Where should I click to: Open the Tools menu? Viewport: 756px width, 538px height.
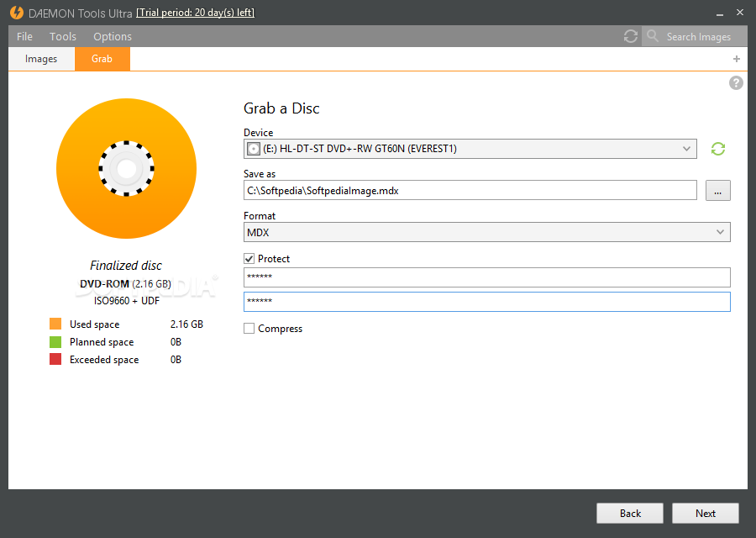coord(63,37)
